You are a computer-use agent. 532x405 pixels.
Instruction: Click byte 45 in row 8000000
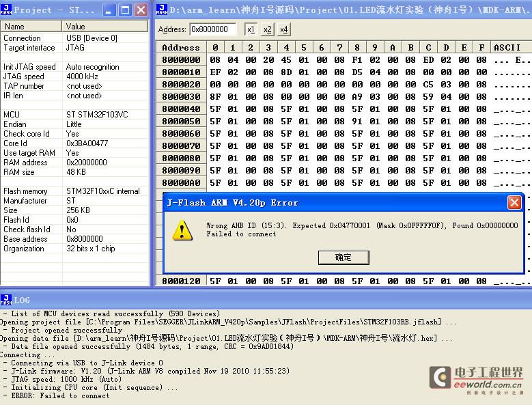tap(286, 59)
